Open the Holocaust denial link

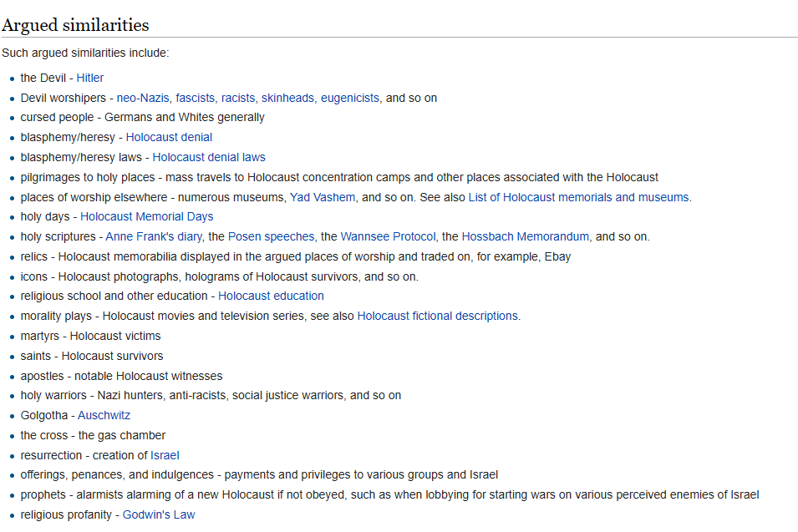tap(169, 137)
